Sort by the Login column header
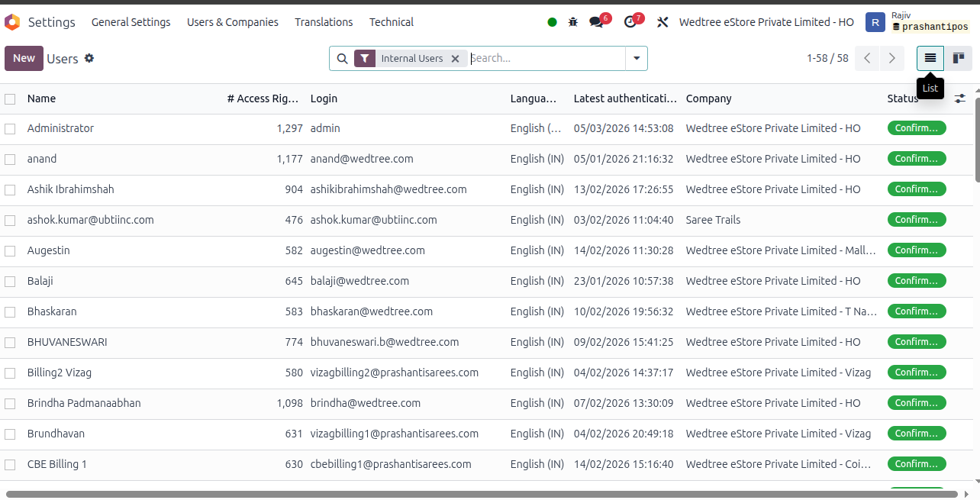The height and width of the screenshot is (500, 980). coord(324,98)
